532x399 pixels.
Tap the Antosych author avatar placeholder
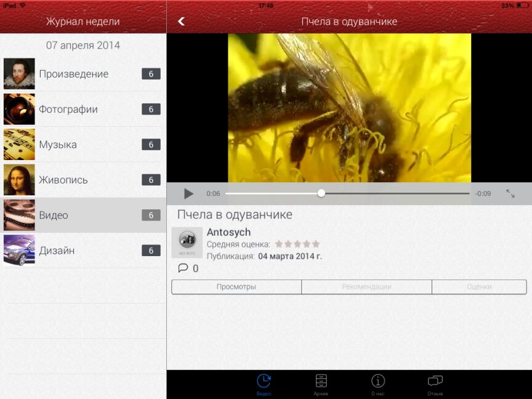187,243
